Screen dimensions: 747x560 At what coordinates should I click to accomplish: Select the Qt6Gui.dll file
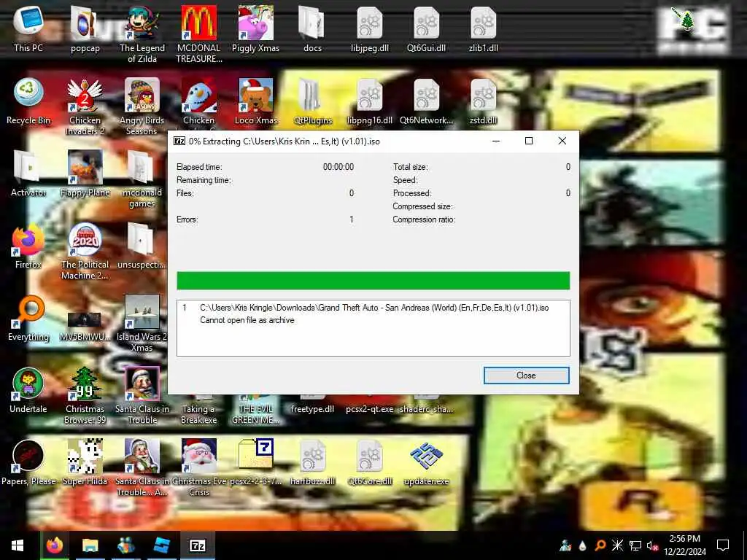426,28
